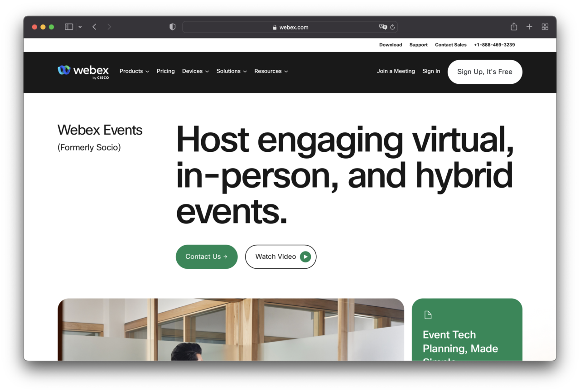This screenshot has width=580, height=392.
Task: Click the main hero headline text
Action: pos(344,175)
